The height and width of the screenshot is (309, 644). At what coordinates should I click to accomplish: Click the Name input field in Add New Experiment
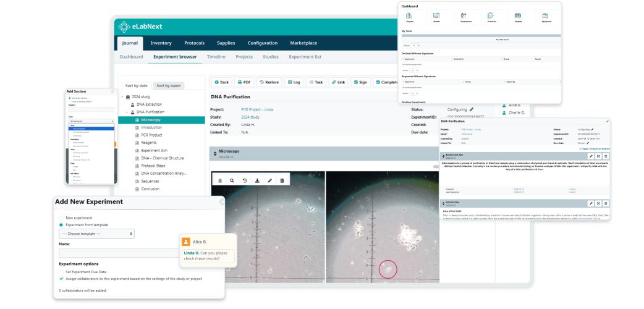(119, 253)
